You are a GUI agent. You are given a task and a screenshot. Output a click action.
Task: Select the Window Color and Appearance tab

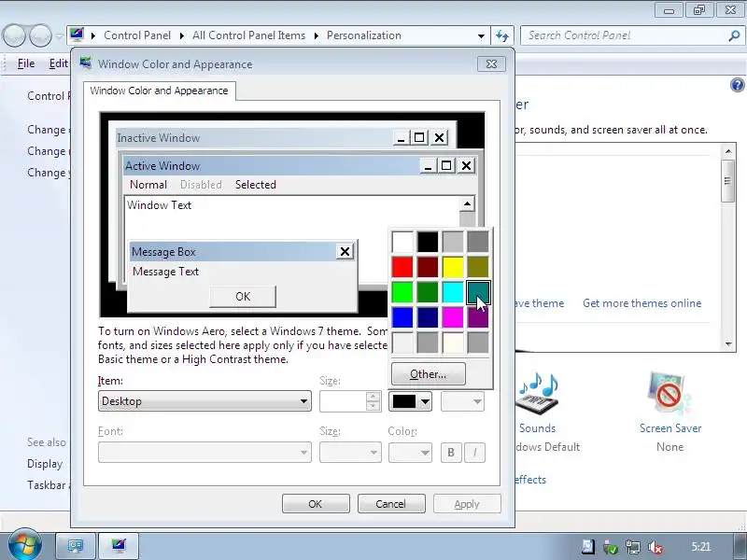[x=159, y=91]
